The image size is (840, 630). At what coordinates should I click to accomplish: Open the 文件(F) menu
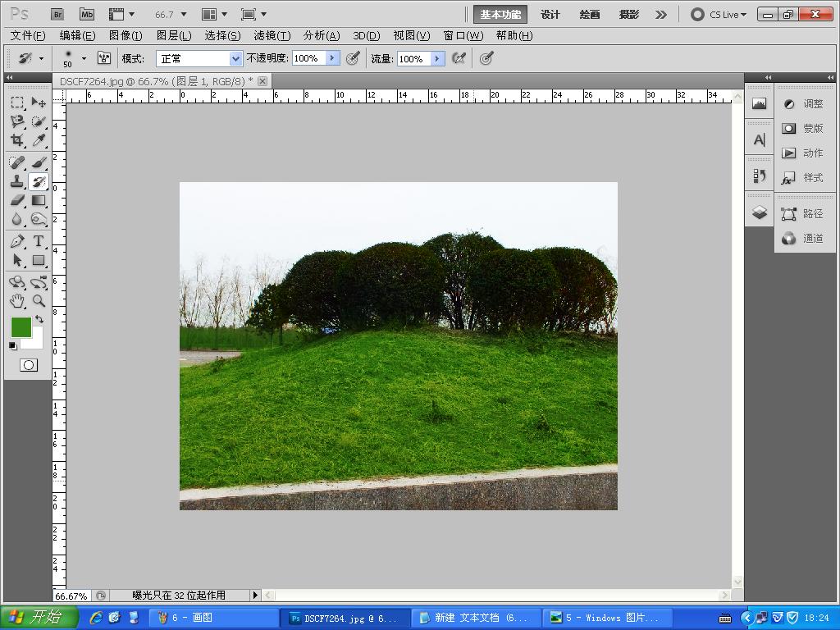click(28, 35)
